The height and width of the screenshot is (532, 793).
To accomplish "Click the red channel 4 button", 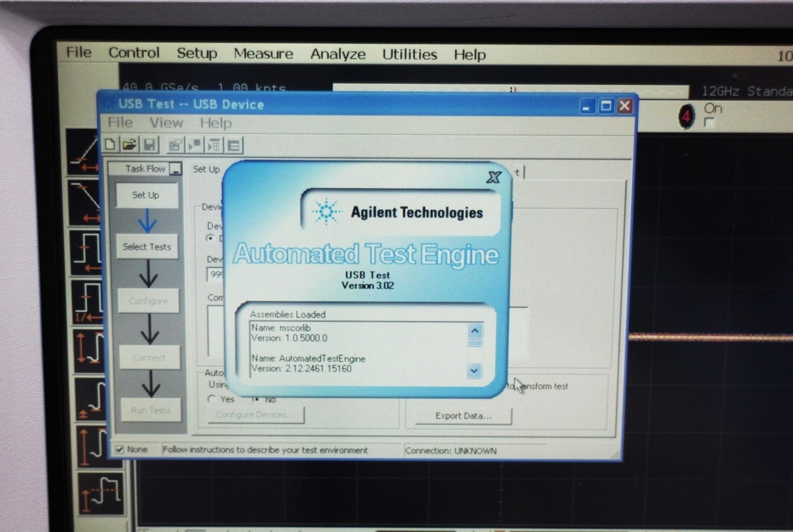I will (x=686, y=116).
